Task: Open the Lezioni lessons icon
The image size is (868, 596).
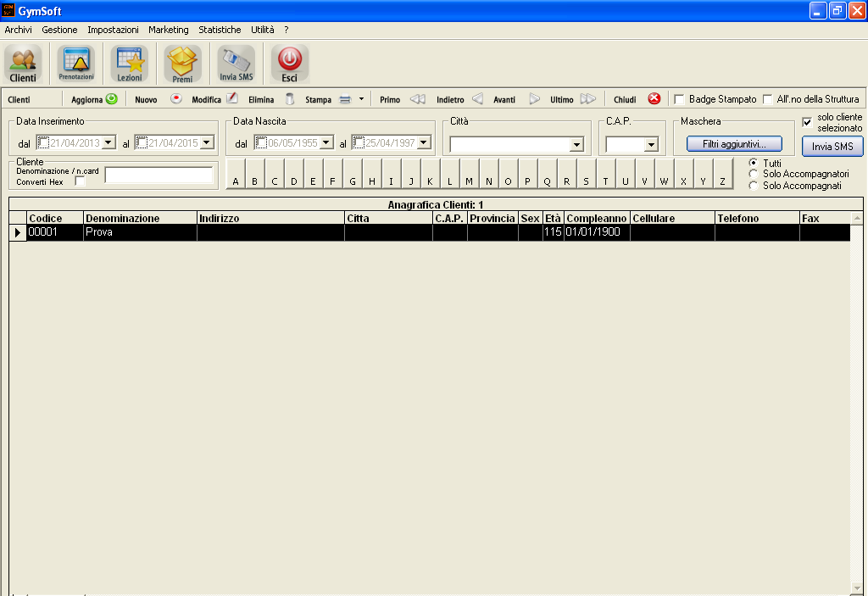Action: point(130,64)
